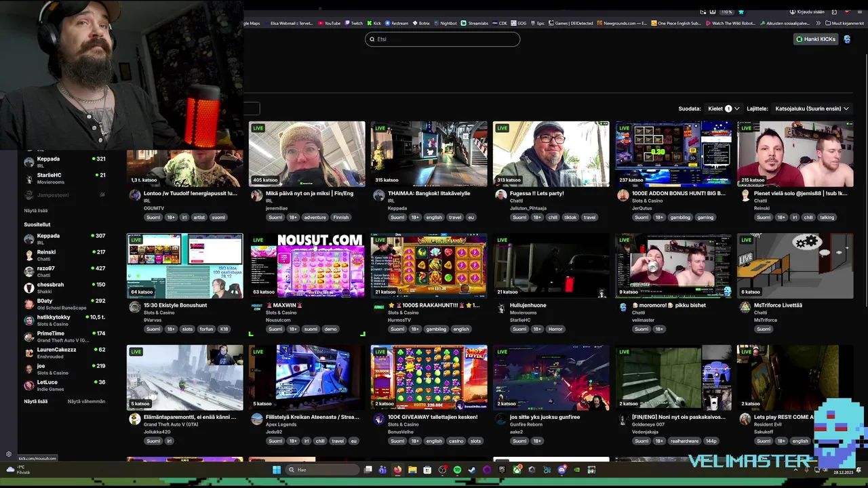Select the tiktok tag on Fugessa stream

(570, 218)
